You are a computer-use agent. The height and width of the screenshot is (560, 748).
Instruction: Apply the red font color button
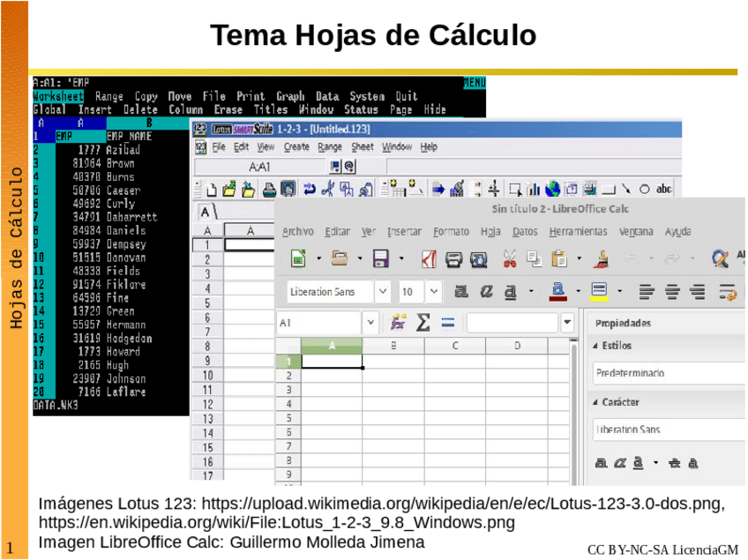tap(558, 291)
